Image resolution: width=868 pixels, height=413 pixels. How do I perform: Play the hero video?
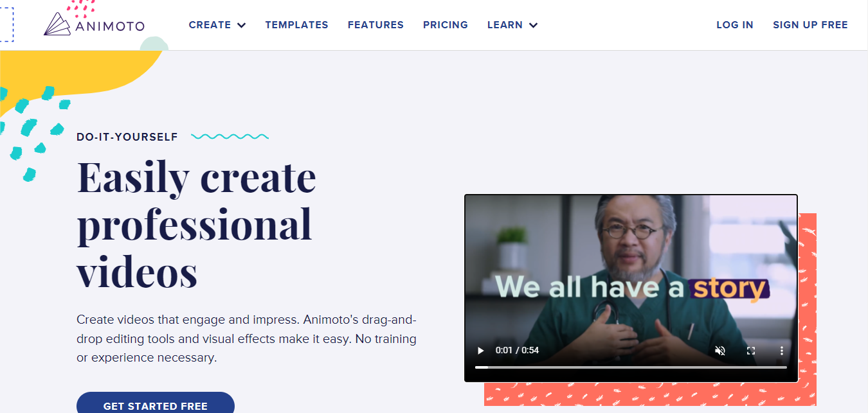pyautogui.click(x=480, y=351)
